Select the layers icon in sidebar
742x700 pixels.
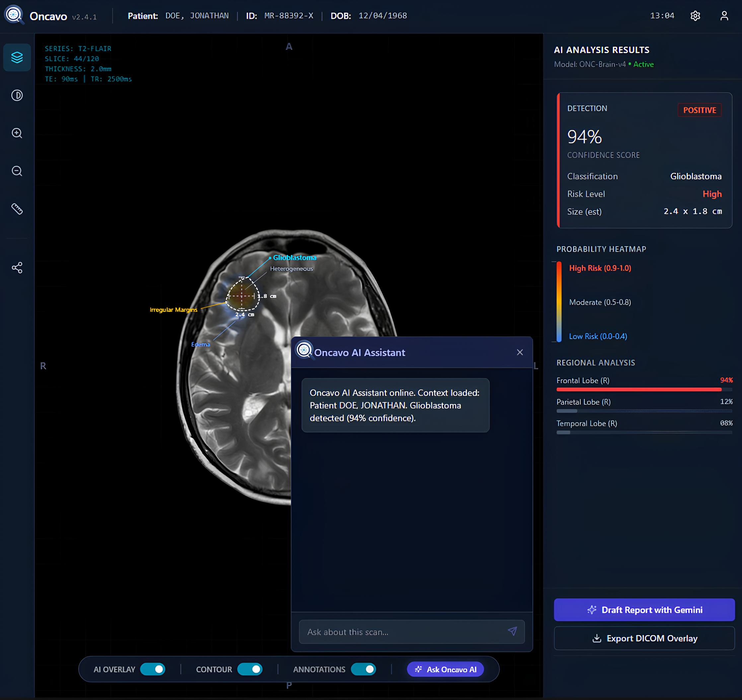tap(17, 57)
